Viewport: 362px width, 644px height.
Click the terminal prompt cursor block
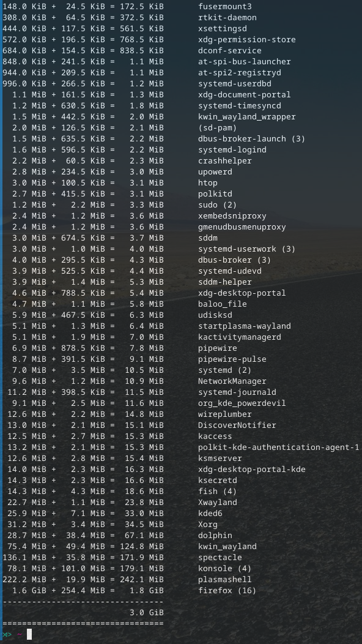[29, 635]
